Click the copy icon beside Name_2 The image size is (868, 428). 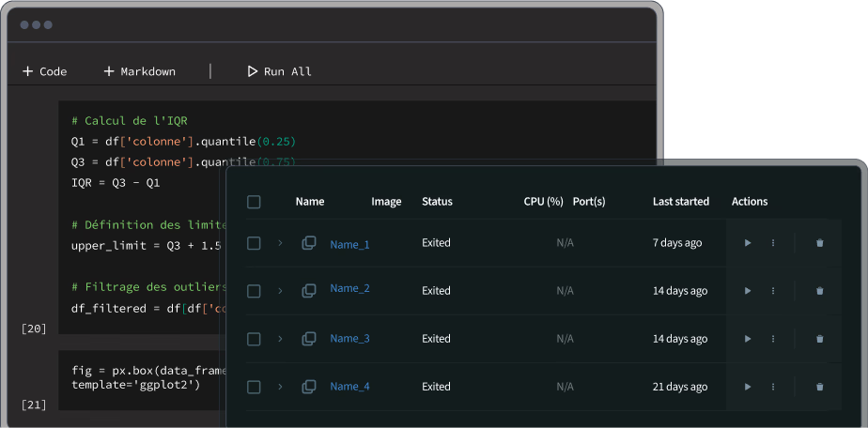pos(308,291)
